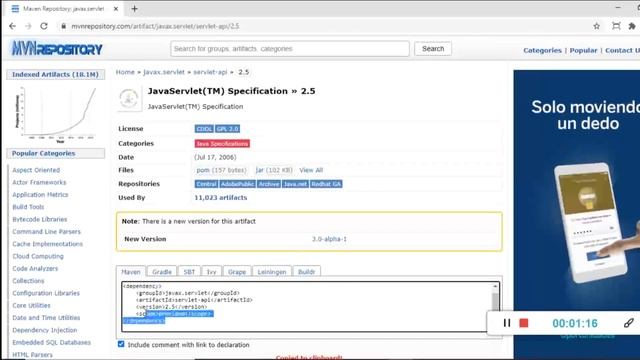Open the extensions puzzle icon
The image size is (640, 360).
(632, 26)
